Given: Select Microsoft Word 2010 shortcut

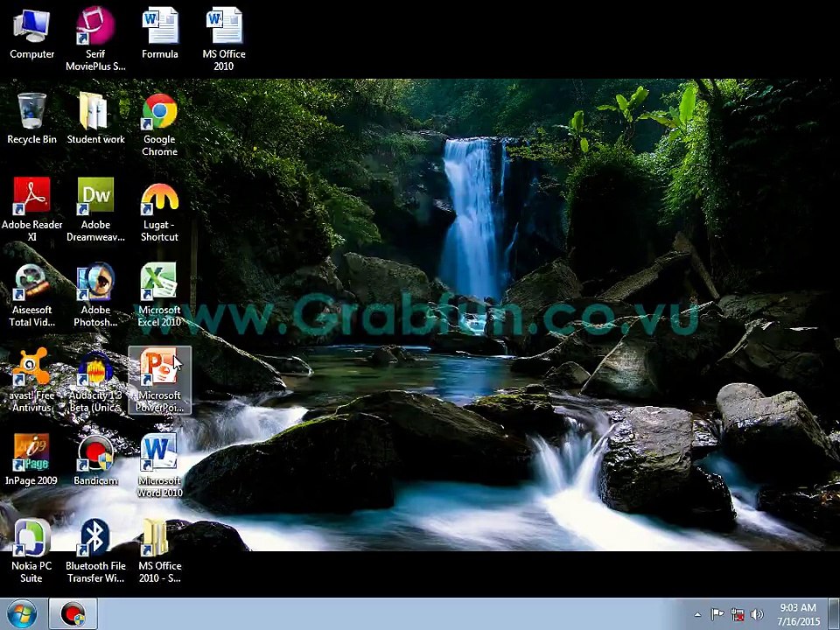Looking at the screenshot, I should [159, 465].
